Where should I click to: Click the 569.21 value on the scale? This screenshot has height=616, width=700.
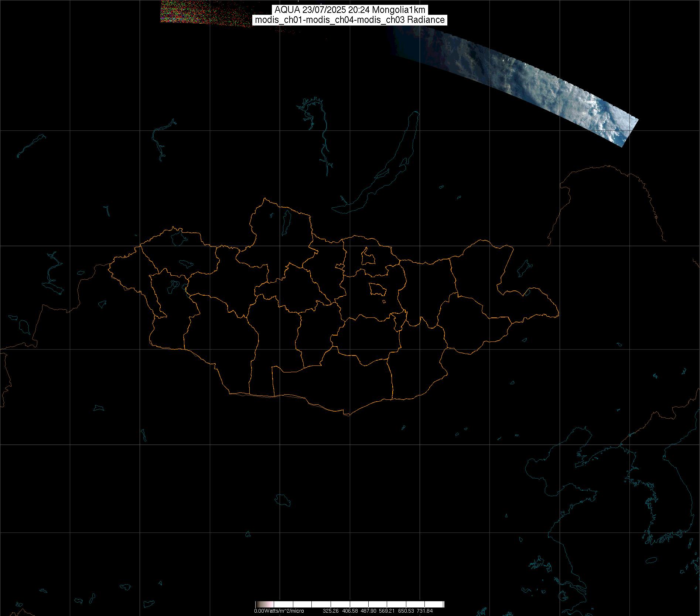[387, 611]
